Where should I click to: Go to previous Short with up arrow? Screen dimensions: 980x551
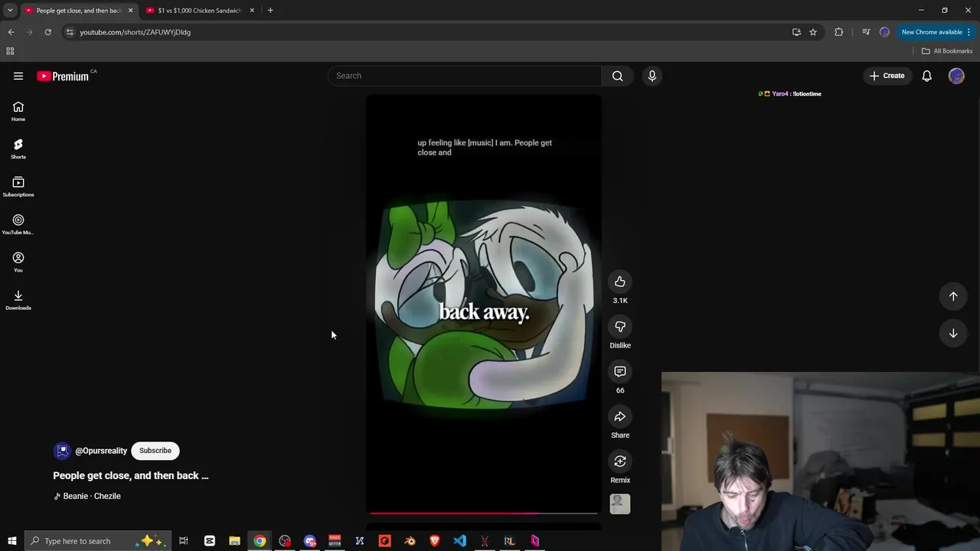click(x=953, y=296)
